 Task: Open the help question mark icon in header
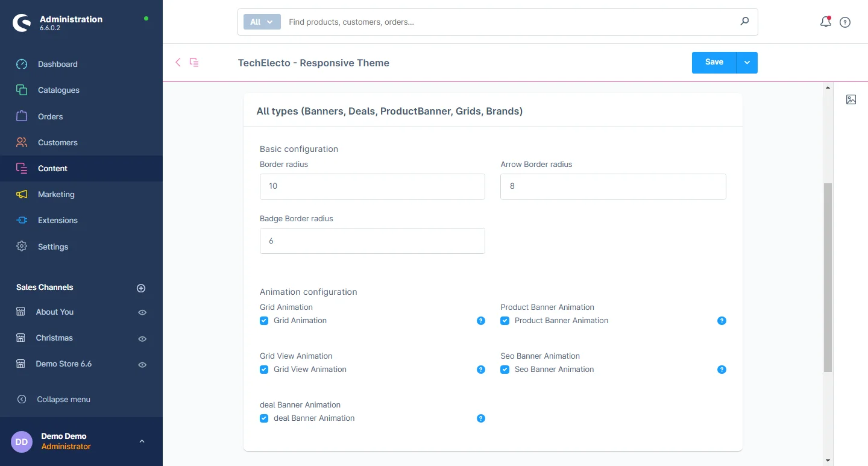click(x=845, y=22)
